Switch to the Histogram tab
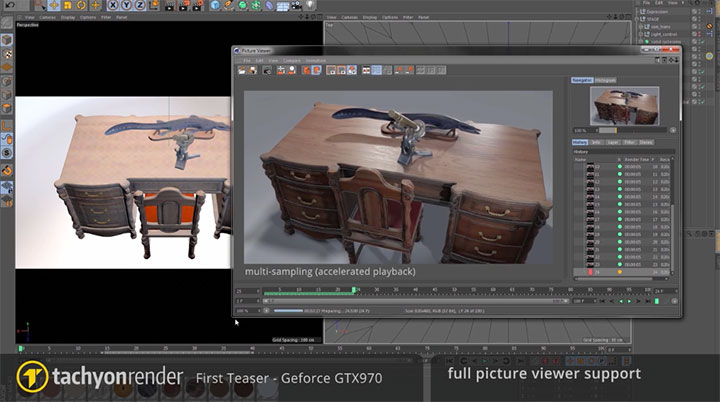This screenshot has width=720, height=402. 608,79
